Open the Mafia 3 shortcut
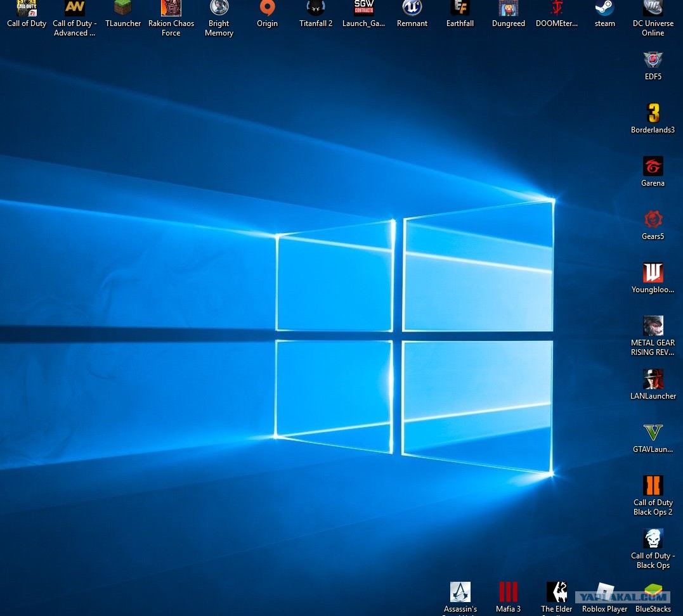This screenshot has width=683, height=616. coord(509,598)
